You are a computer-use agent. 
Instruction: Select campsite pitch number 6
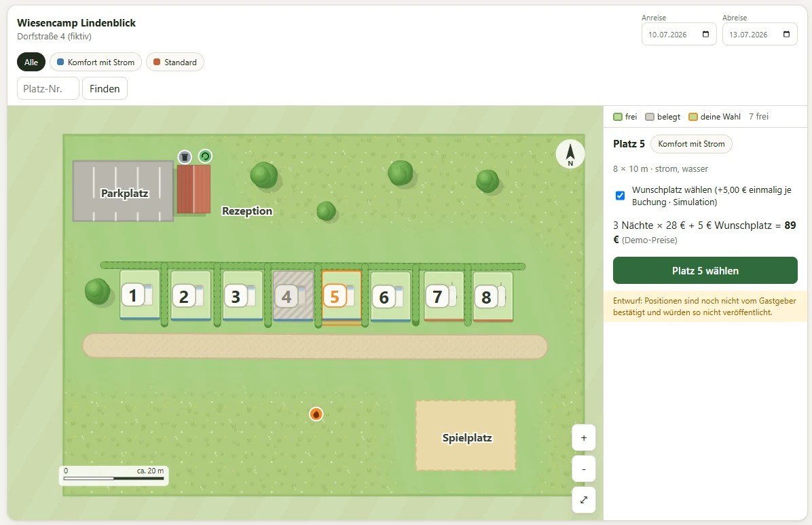[391, 296]
